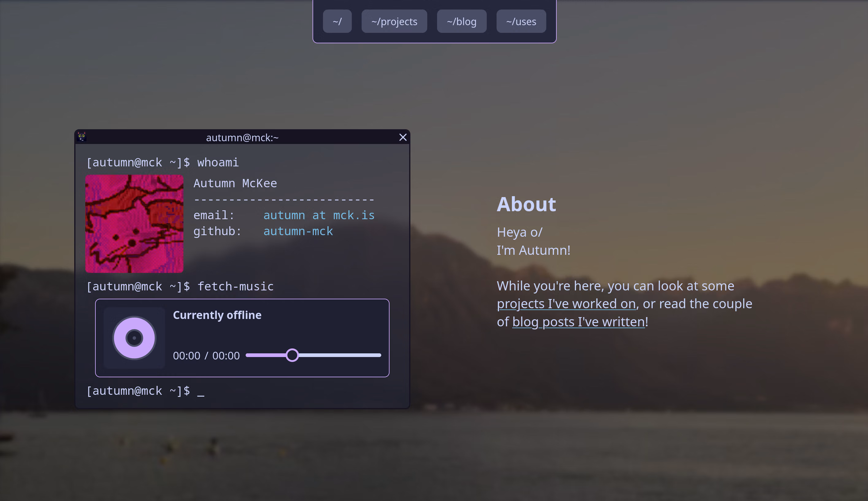Click the 'email:' label in terminal
Image resolution: width=868 pixels, height=501 pixels.
pyautogui.click(x=214, y=215)
